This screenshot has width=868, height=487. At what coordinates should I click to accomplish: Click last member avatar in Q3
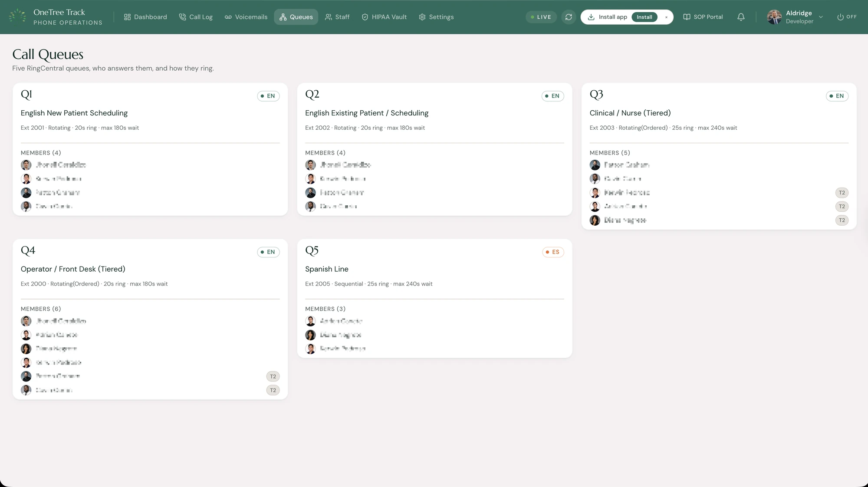[x=595, y=220]
